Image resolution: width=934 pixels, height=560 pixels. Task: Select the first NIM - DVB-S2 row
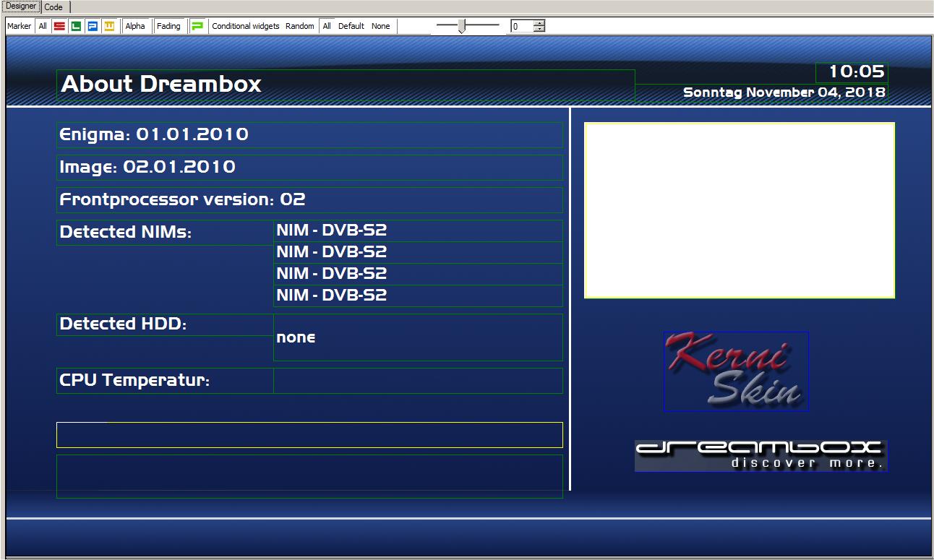(418, 231)
